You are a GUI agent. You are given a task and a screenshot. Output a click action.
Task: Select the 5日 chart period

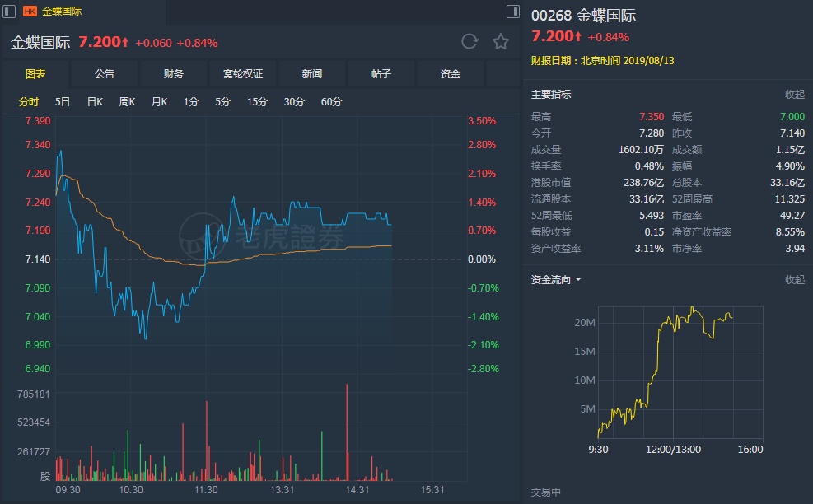point(63,101)
